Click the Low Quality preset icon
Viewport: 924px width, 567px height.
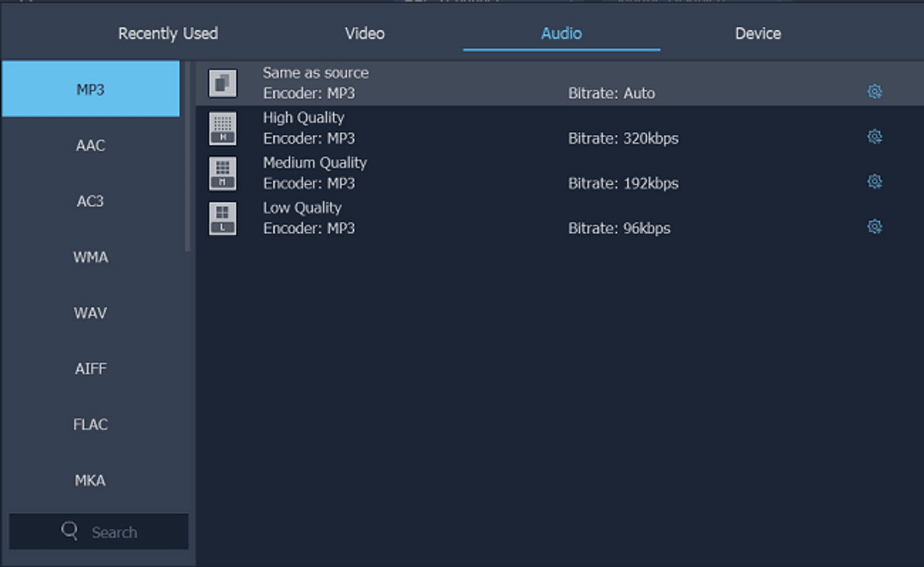[x=222, y=218]
